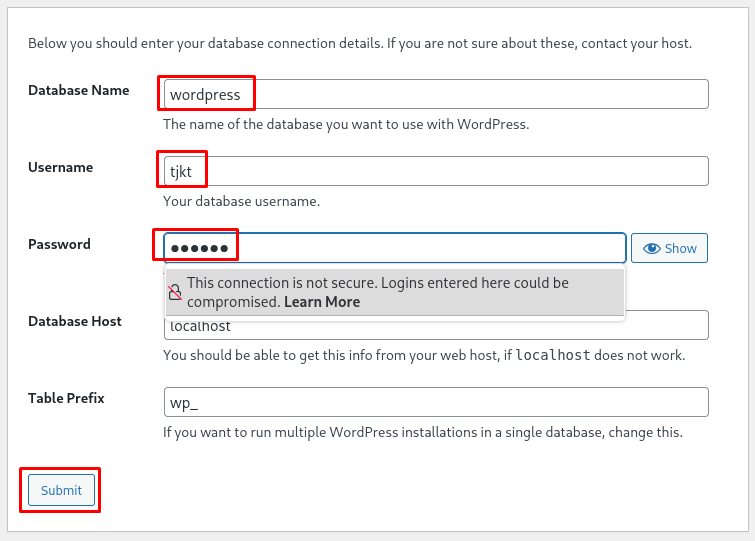Open the Learn More link

click(x=322, y=302)
